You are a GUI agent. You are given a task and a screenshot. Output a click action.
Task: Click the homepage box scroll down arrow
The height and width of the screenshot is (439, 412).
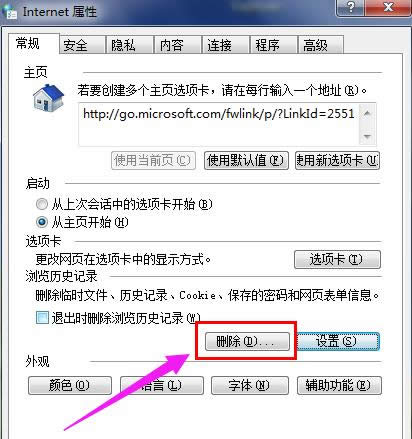pos(367,136)
